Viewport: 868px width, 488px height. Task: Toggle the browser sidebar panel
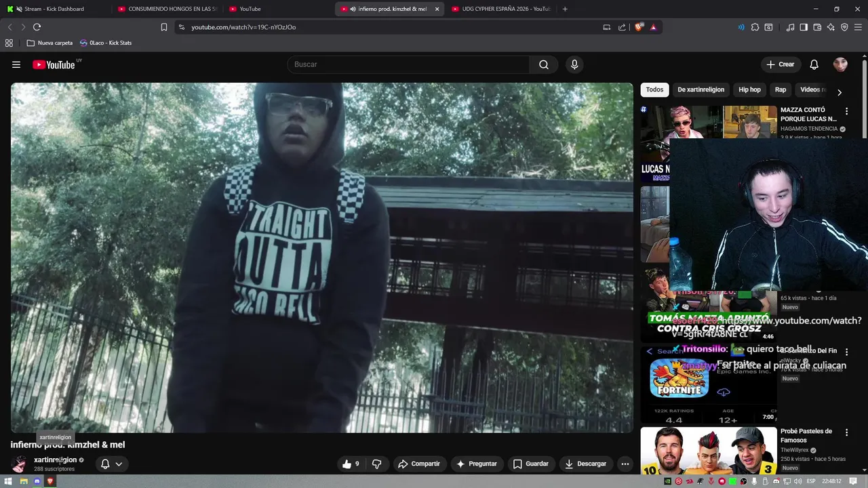click(x=804, y=27)
